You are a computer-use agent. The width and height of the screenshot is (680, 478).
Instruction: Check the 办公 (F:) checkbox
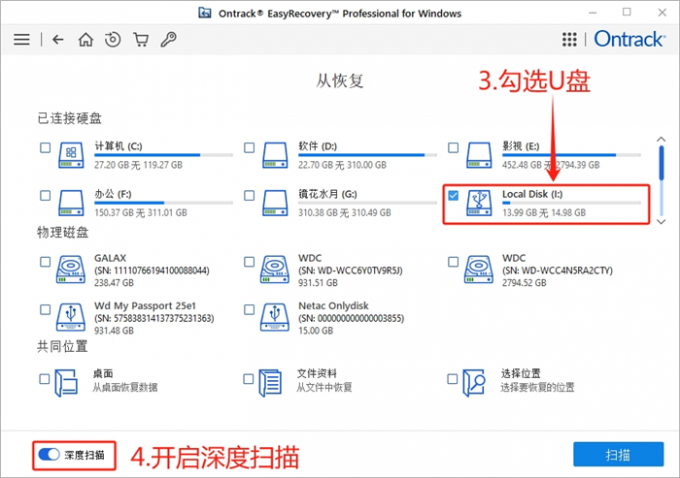(x=45, y=195)
